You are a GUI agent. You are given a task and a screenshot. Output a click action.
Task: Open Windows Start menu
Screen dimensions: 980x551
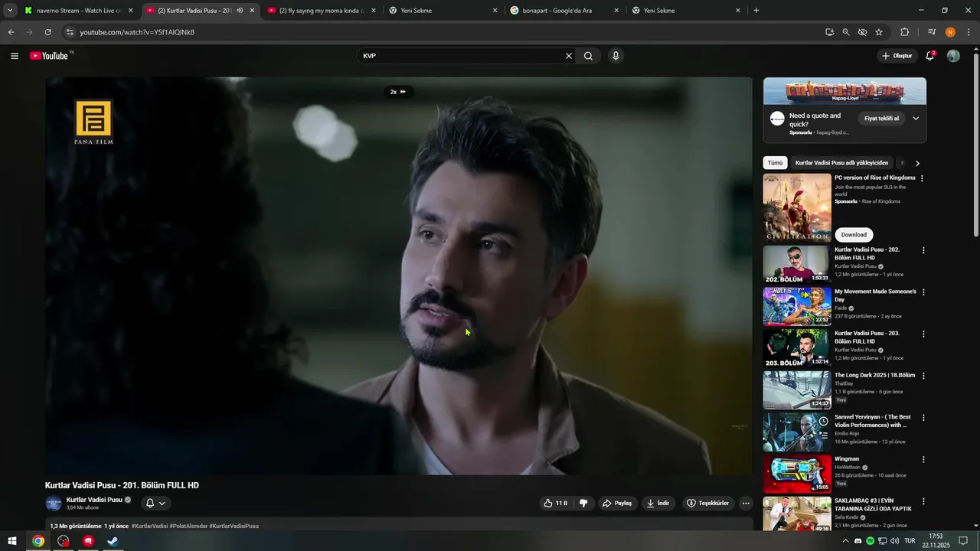pos(12,541)
